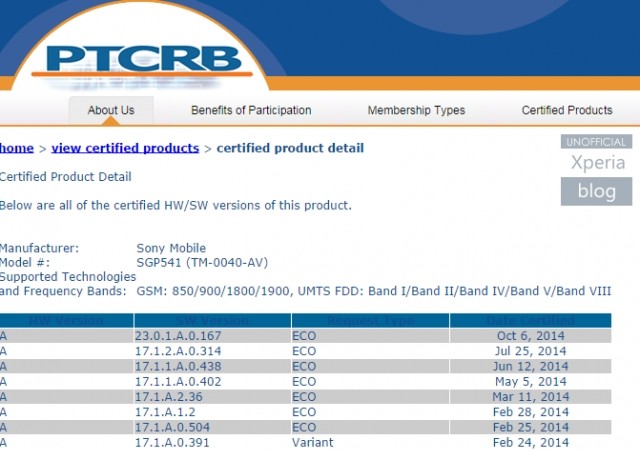640x452 pixels.
Task: Select SW version 17.1.2.A.0.314
Action: point(178,351)
